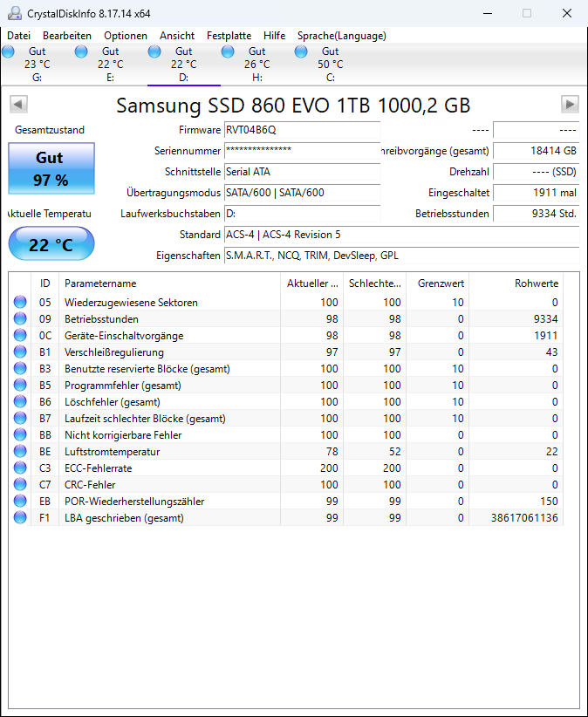The width and height of the screenshot is (588, 717).
Task: Switch to drive E: tab
Action: click(110, 65)
